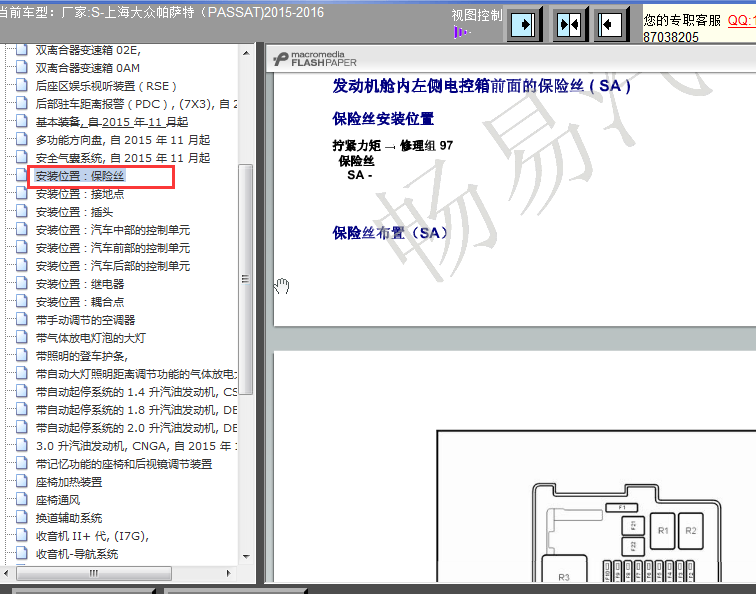Open 带气体放电灯泡的大灯 entry
Image resolution: width=756 pixels, height=594 pixels.
click(x=90, y=338)
